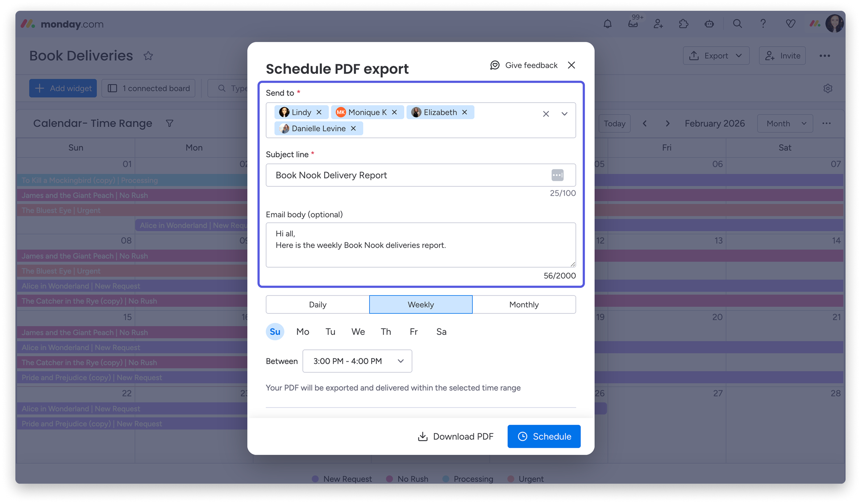Image resolution: width=861 pixels, height=504 pixels.
Task: Click Download PDF button
Action: 456,436
